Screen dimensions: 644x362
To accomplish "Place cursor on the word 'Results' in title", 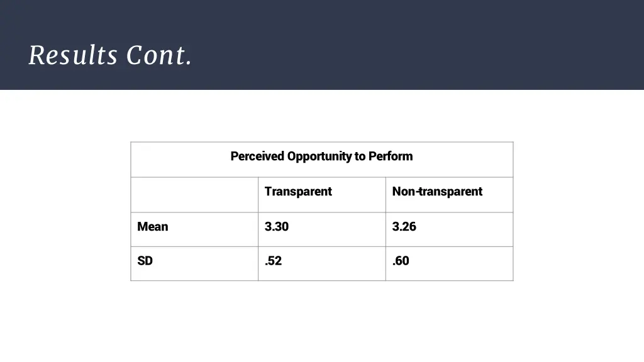I will pos(73,55).
